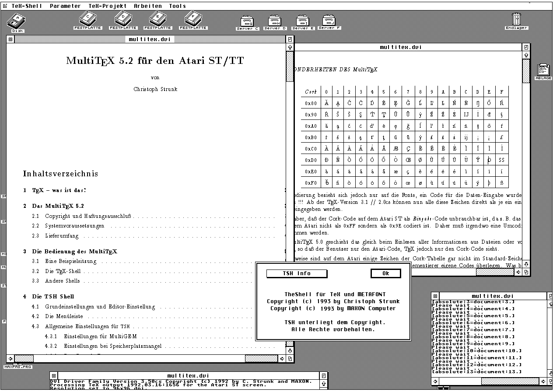Image resolution: width=553 pixels, height=392 pixels.
Task: Click contents entry '3.3 Andere Shells'
Action: pyautogui.click(x=56, y=281)
